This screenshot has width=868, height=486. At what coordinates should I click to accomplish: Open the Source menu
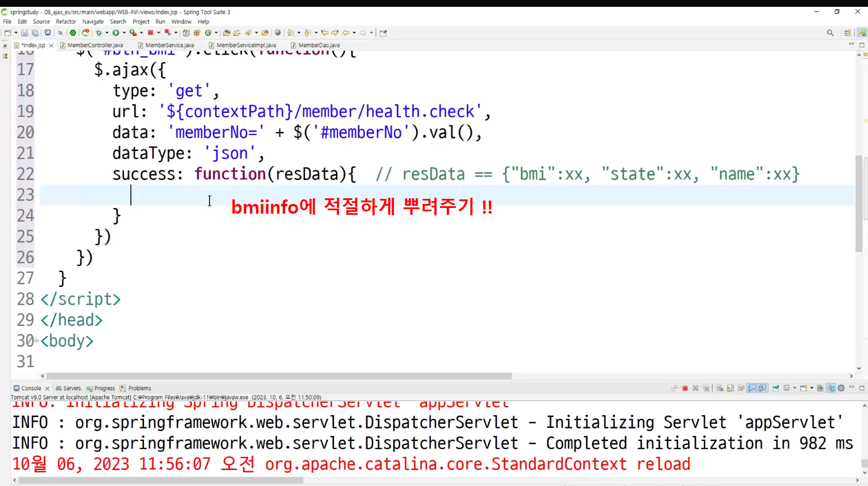coord(42,22)
